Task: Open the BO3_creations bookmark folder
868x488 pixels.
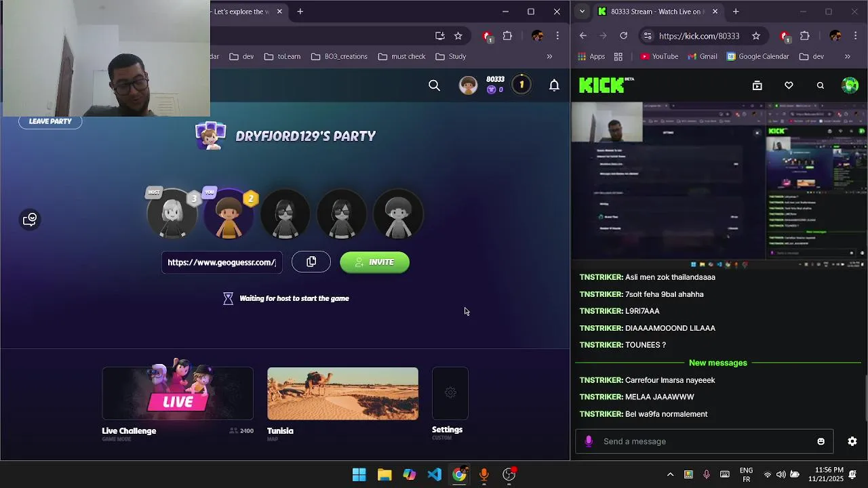Action: tap(339, 56)
